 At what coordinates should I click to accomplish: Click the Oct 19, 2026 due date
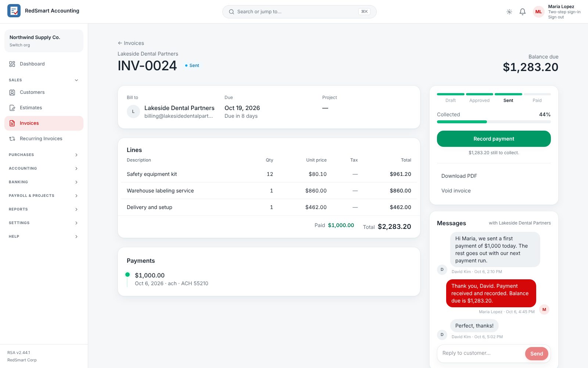pyautogui.click(x=242, y=108)
